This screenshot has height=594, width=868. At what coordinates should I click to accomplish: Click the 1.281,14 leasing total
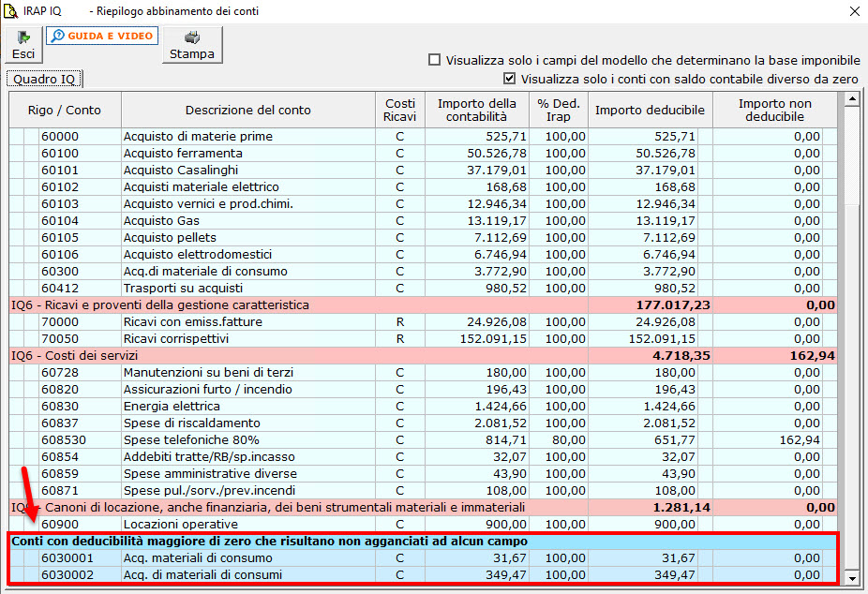click(651, 507)
